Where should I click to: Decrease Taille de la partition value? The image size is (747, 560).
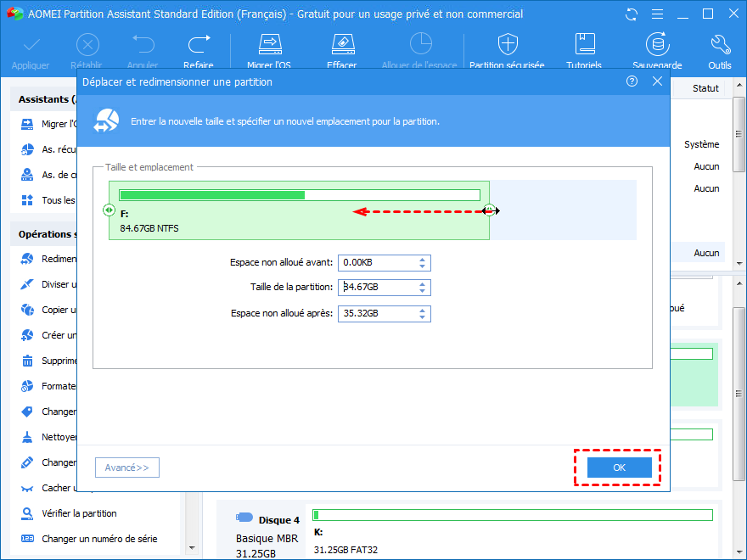point(422,291)
